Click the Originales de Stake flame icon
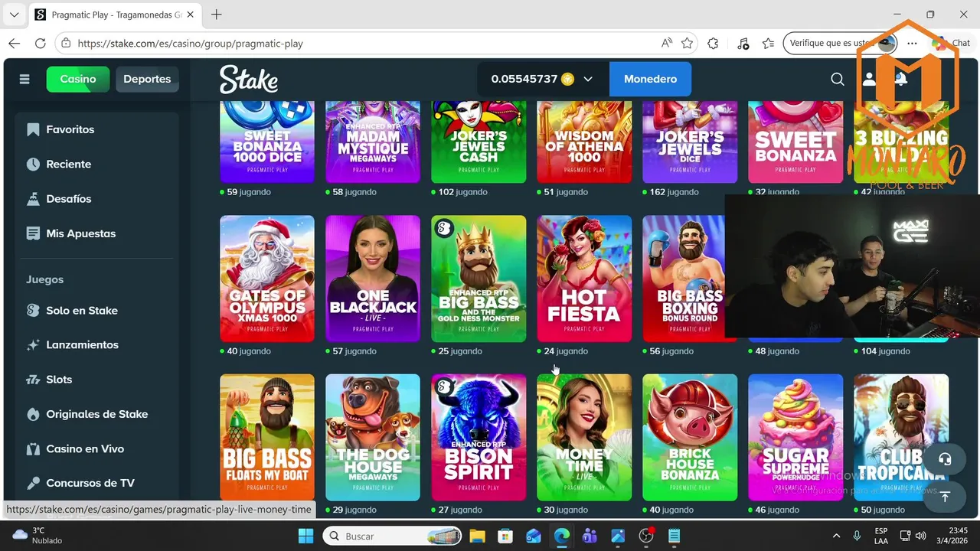Image resolution: width=980 pixels, height=551 pixels. point(33,414)
